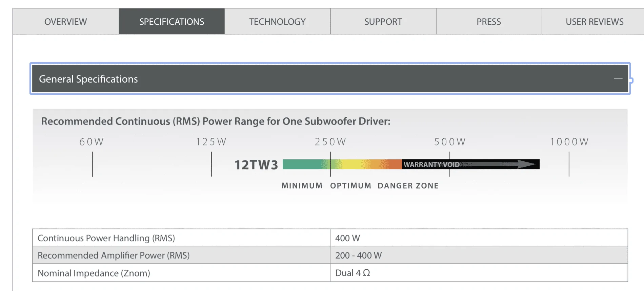The image size is (644, 291).
Task: Select the 60W scale label
Action: 92,141
